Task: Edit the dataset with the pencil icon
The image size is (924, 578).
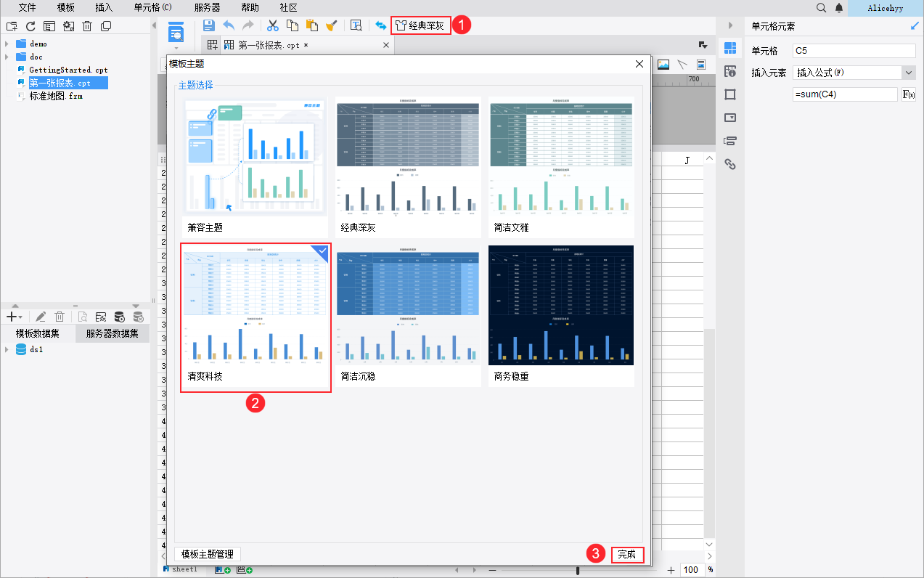Action: pos(41,317)
